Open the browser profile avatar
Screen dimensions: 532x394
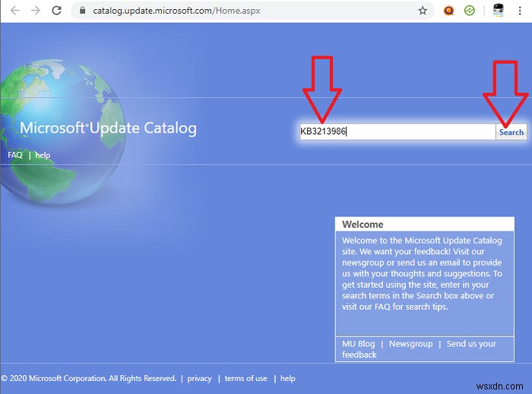click(x=498, y=11)
